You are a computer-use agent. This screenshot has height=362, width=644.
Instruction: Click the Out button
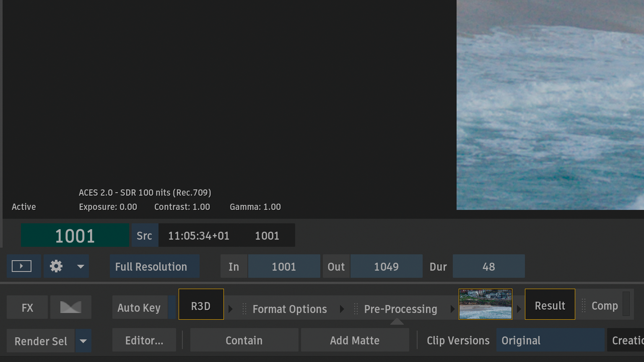pos(336,266)
